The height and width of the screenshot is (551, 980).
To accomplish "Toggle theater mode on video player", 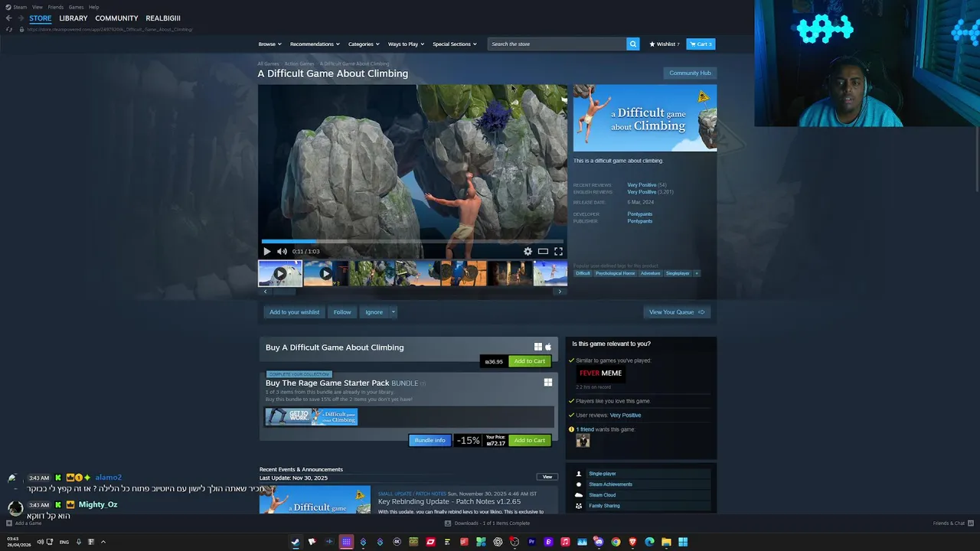I will click(x=543, y=251).
